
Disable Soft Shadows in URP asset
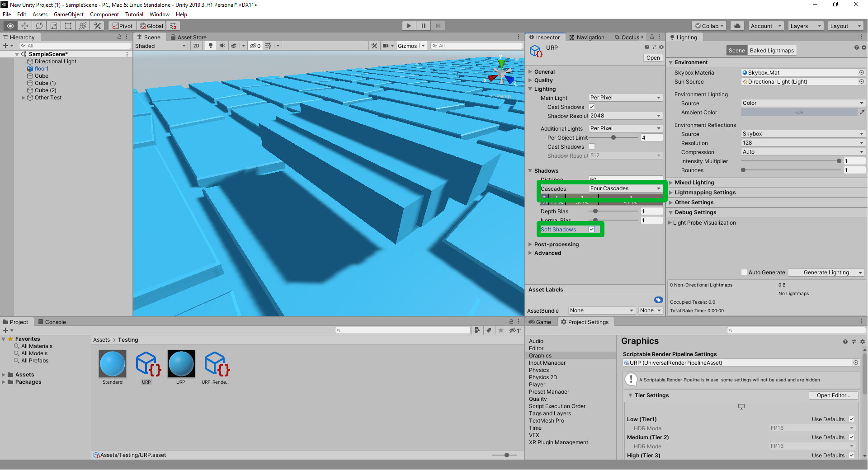[592, 229]
